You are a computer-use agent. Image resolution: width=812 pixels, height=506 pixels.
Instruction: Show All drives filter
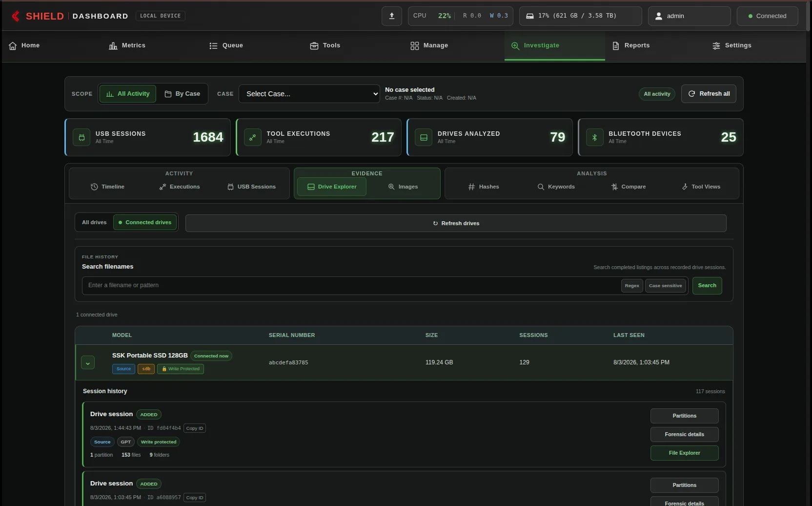pyautogui.click(x=94, y=222)
